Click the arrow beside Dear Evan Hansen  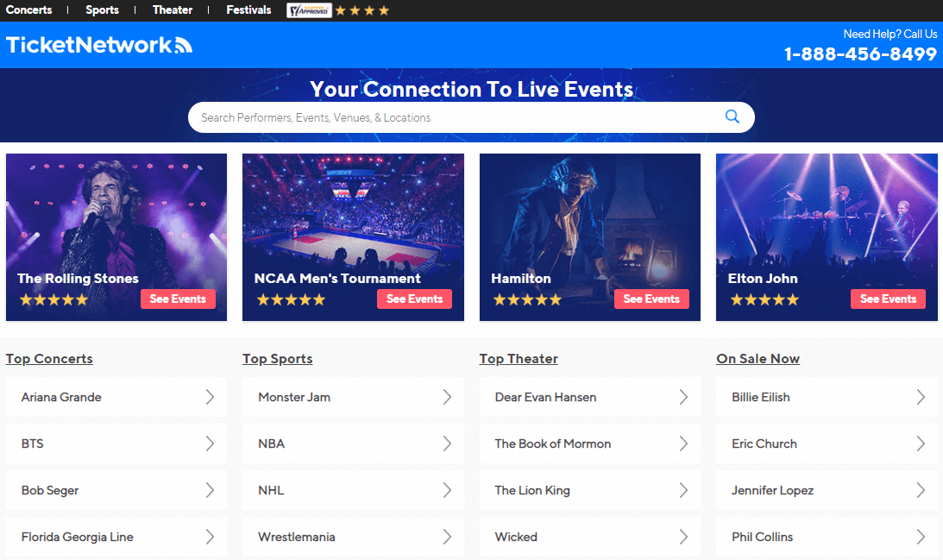coord(683,397)
